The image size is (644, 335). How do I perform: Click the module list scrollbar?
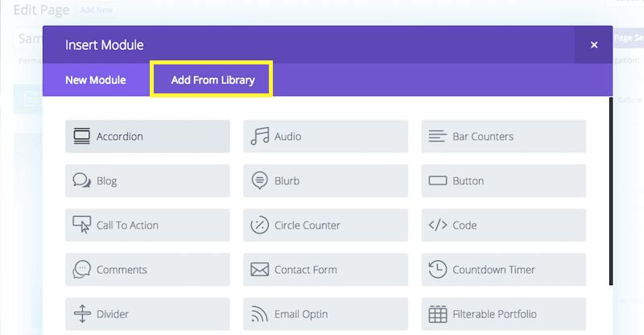[611, 191]
